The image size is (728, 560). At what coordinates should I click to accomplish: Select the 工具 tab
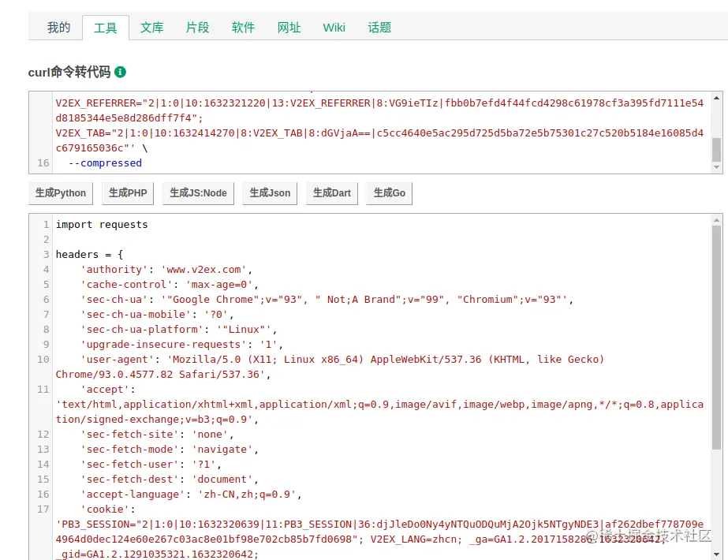[x=106, y=28]
